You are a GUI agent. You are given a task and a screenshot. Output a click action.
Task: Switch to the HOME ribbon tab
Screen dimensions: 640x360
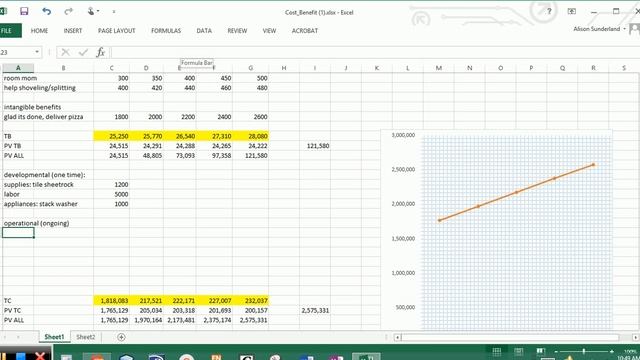[x=39, y=31]
